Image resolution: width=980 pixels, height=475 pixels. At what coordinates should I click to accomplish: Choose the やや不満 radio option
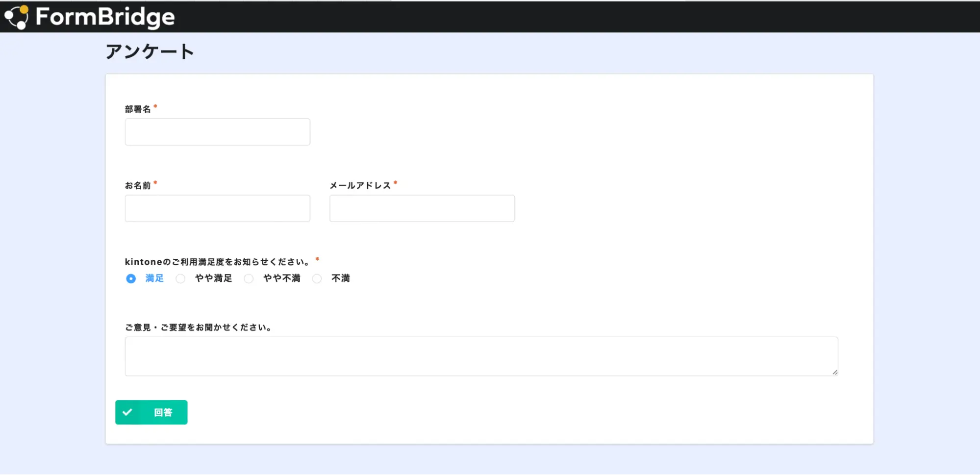pos(249,278)
